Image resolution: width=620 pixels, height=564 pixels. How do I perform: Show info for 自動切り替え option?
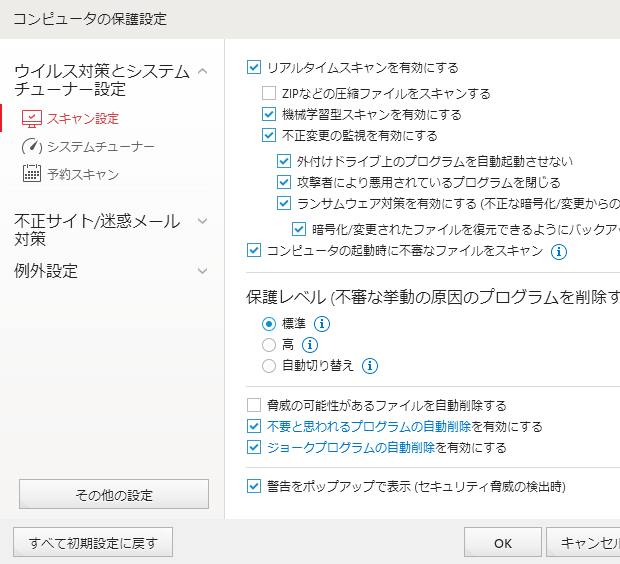[x=370, y=366]
